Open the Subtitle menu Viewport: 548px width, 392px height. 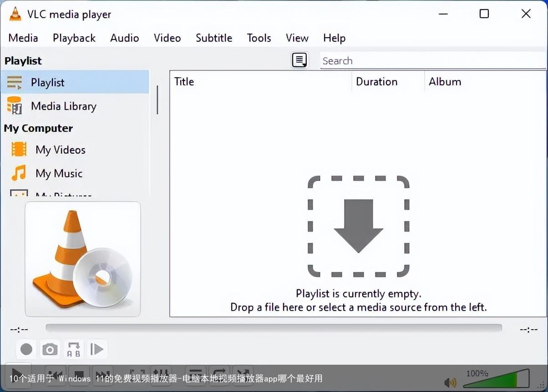214,38
